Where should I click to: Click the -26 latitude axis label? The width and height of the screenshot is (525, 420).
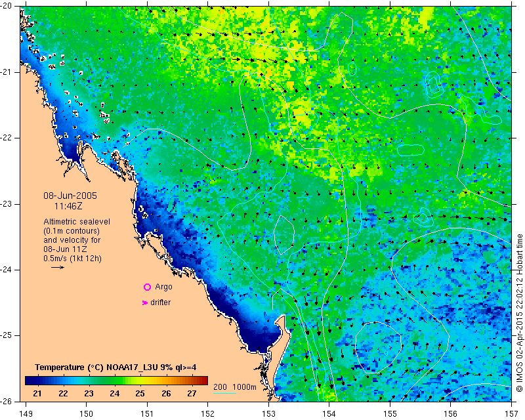tap(7, 402)
